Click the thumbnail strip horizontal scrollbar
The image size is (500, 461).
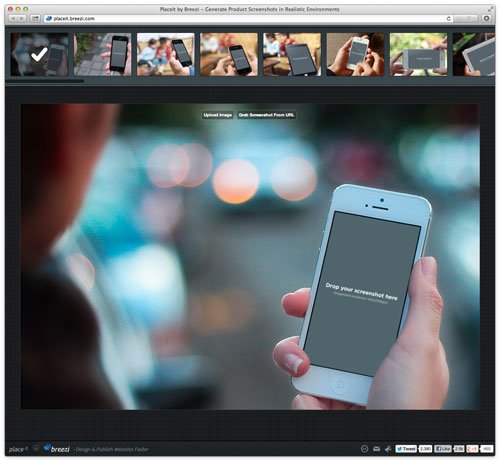(x=44, y=80)
